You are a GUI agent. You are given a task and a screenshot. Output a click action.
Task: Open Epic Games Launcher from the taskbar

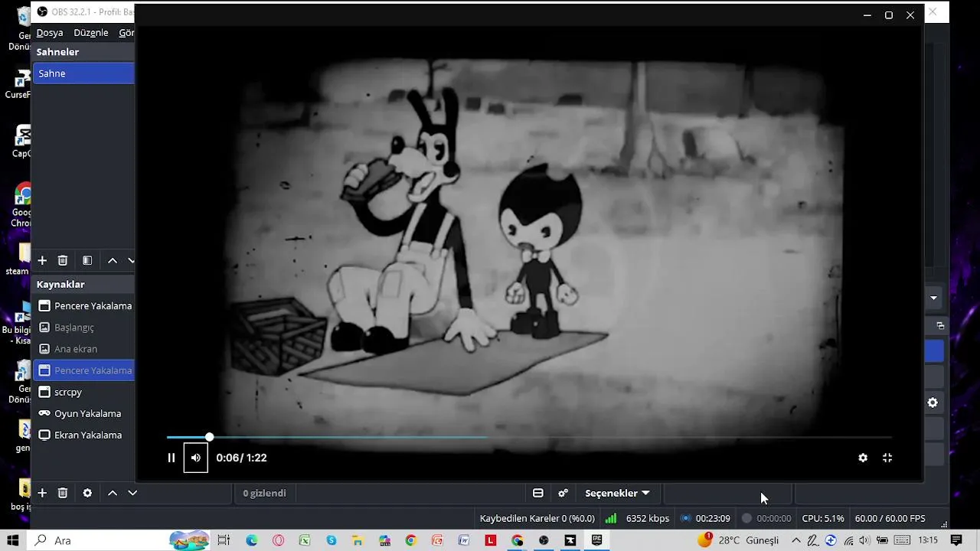pyautogui.click(x=596, y=540)
